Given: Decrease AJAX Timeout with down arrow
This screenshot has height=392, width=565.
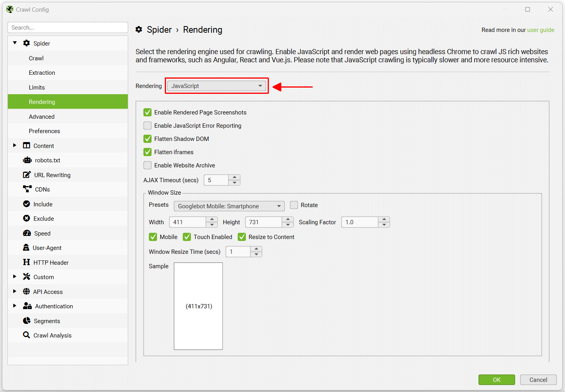Looking at the screenshot, I should tap(235, 183).
